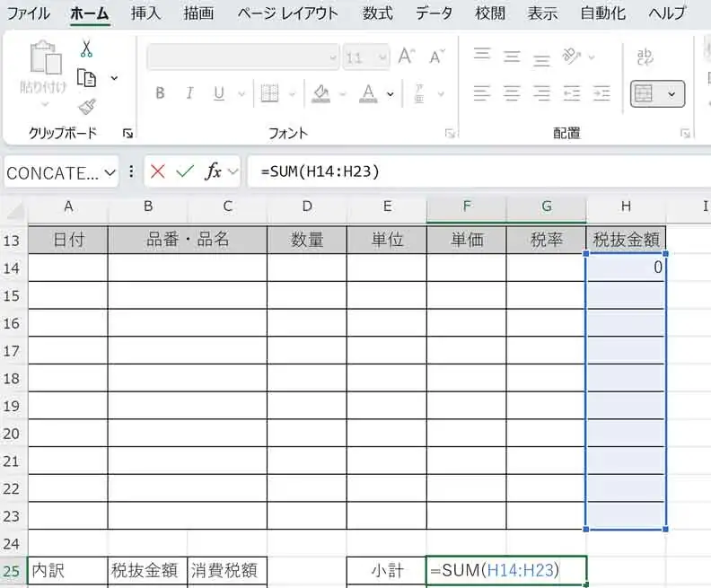Click the column D header
The width and height of the screenshot is (711, 588).
point(307,206)
